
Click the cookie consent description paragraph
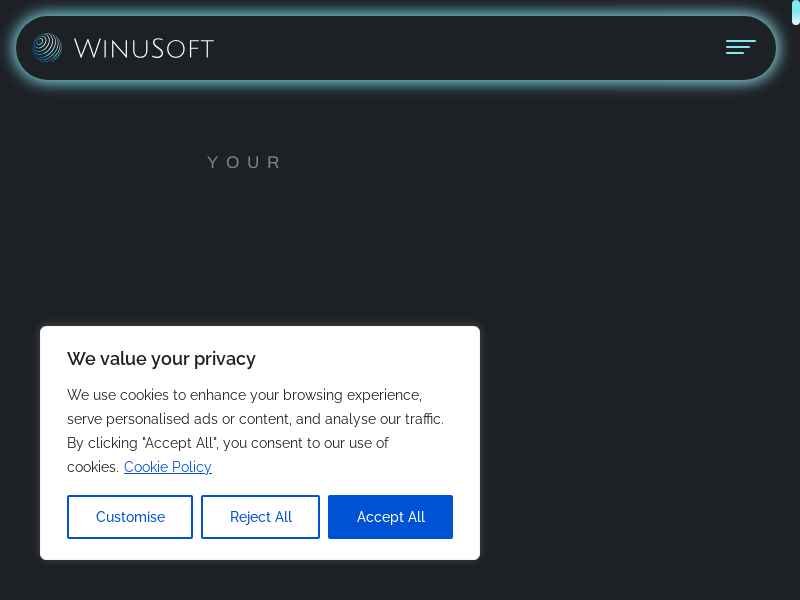tap(255, 431)
